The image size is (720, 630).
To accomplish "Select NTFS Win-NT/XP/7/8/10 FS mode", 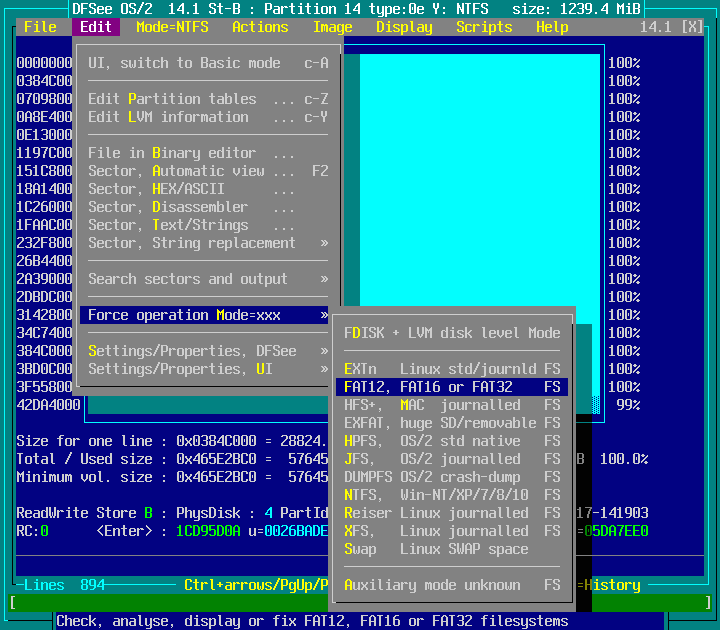I will 452,495.
